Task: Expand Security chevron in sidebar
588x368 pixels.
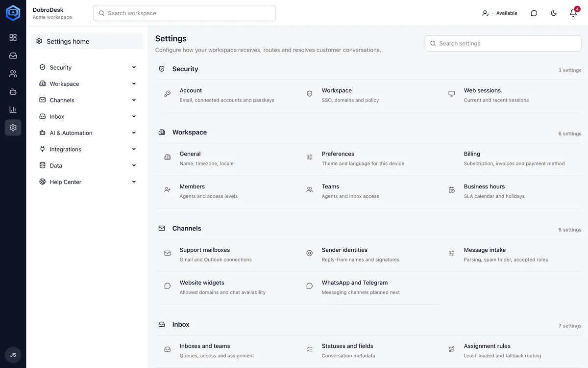Action: [x=134, y=67]
